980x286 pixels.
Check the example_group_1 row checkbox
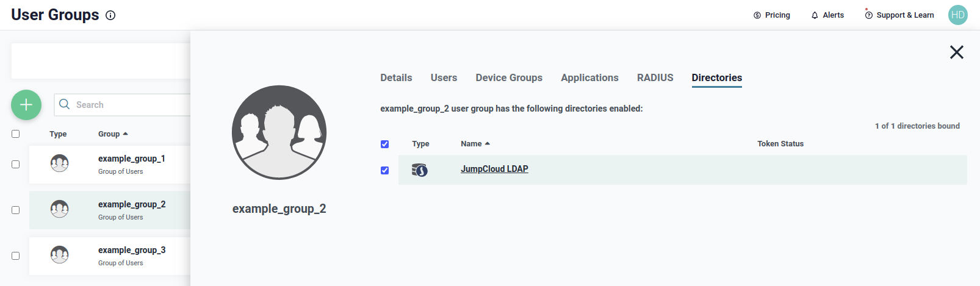(16, 165)
